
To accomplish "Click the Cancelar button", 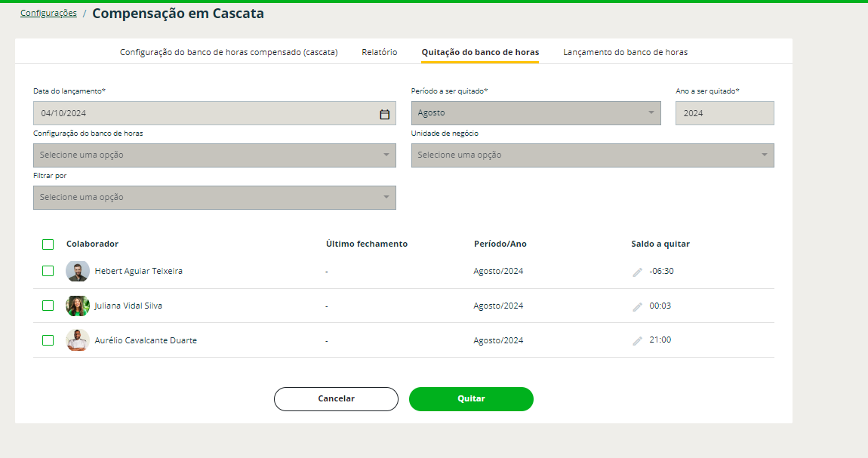I will [x=336, y=399].
